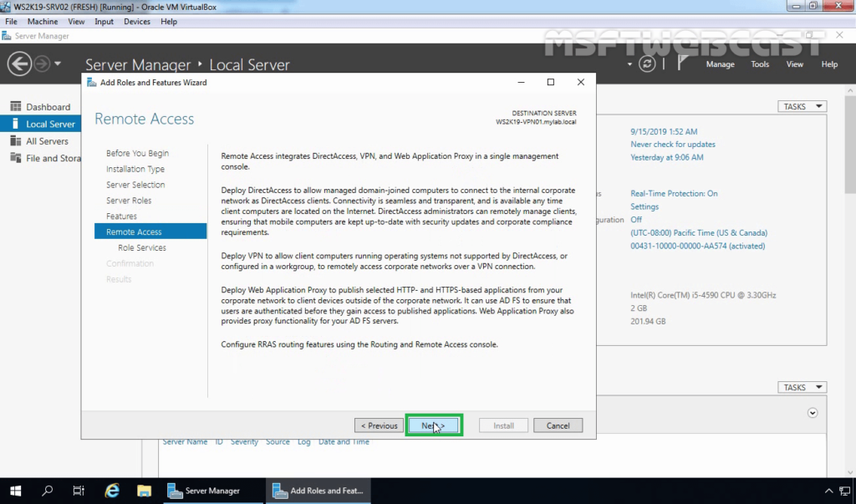Go back with Server Manager back arrow
Viewport: 856px width, 504px height.
[19, 64]
